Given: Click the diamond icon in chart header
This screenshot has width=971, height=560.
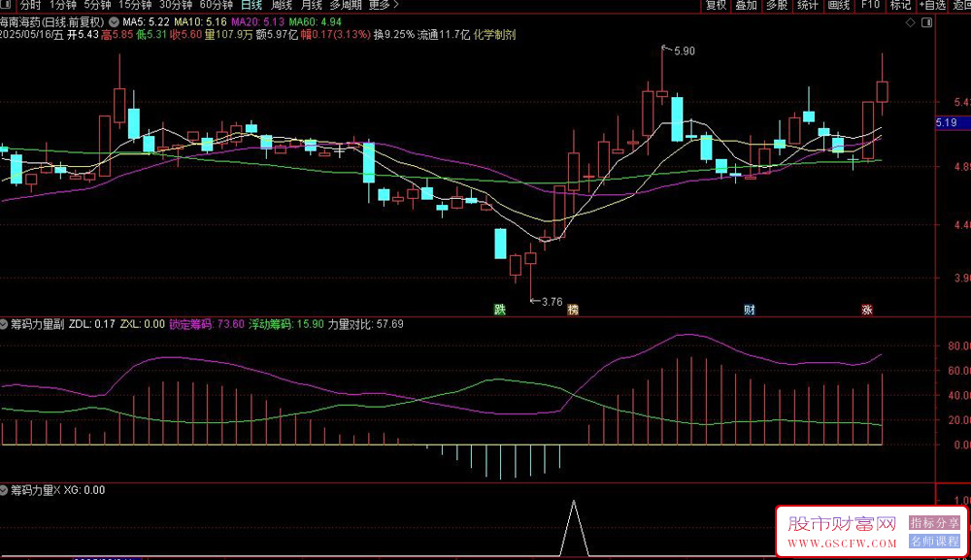Looking at the screenshot, I should click(x=911, y=22).
